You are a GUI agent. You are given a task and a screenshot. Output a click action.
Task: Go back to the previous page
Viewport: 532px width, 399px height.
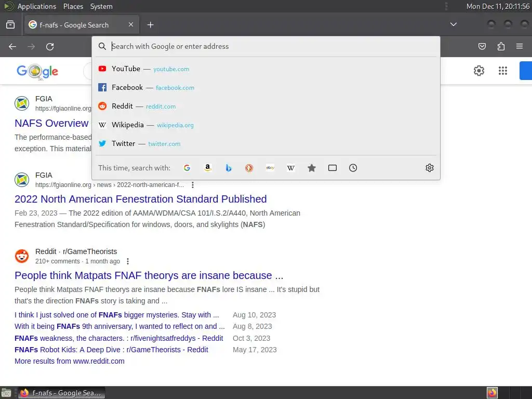click(x=12, y=46)
